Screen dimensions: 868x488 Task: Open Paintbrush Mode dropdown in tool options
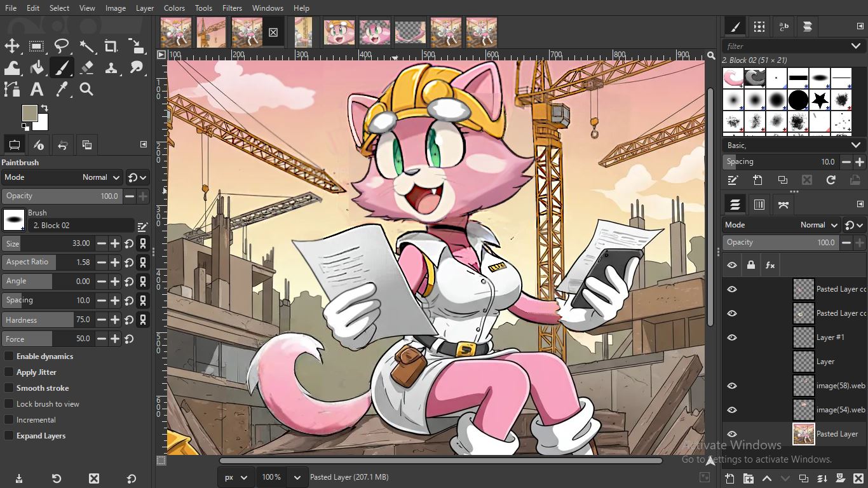coord(62,177)
